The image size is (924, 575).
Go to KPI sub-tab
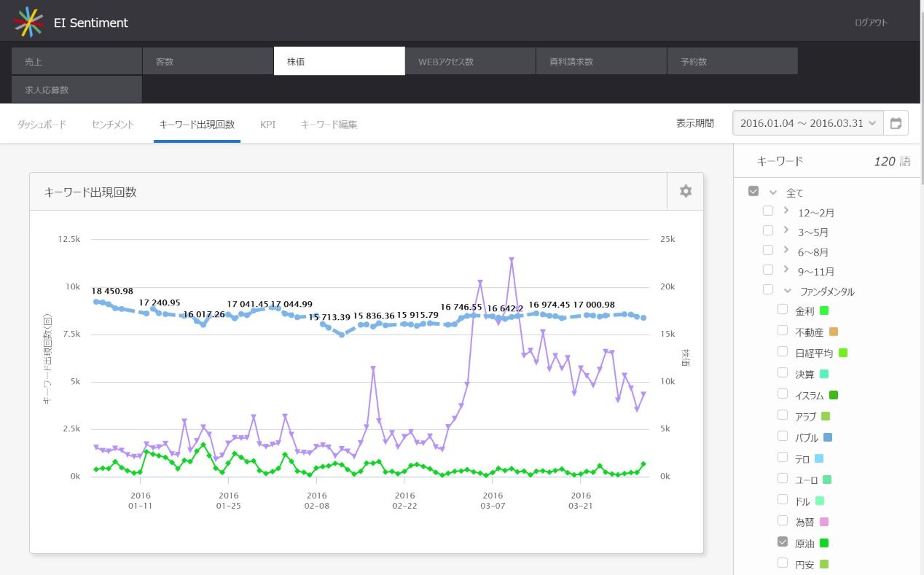[x=267, y=125]
